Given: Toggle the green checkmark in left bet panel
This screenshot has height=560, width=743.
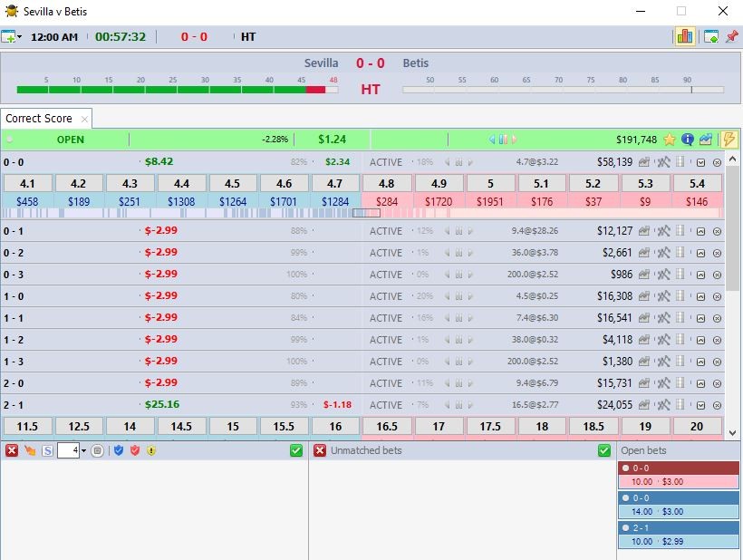Looking at the screenshot, I should (x=296, y=450).
